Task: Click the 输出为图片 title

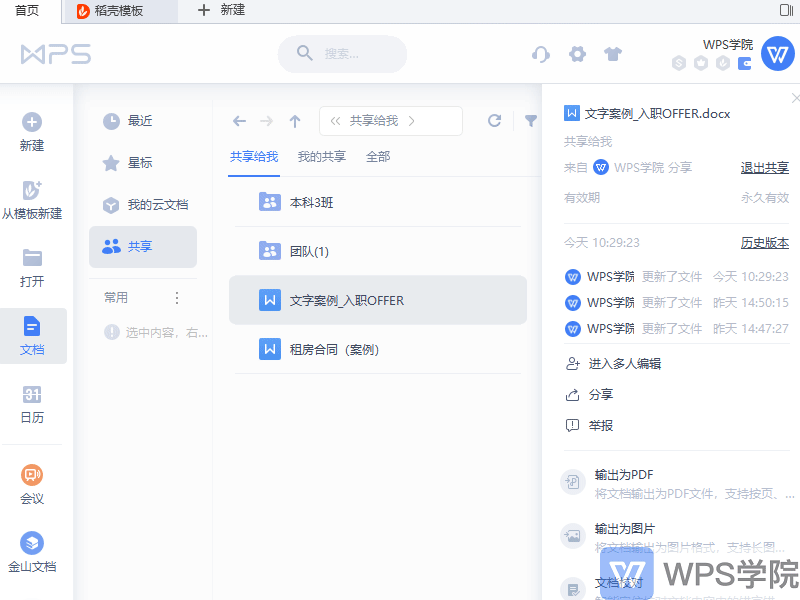Action: (624, 529)
